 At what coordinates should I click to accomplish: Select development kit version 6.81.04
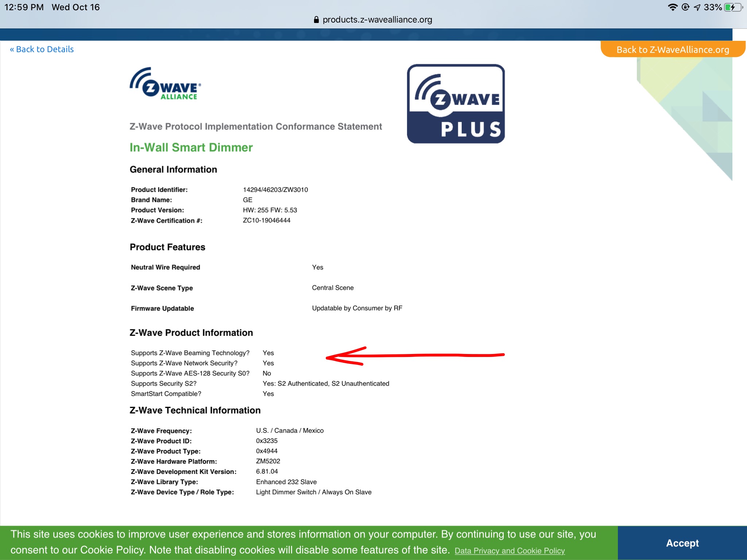click(267, 471)
